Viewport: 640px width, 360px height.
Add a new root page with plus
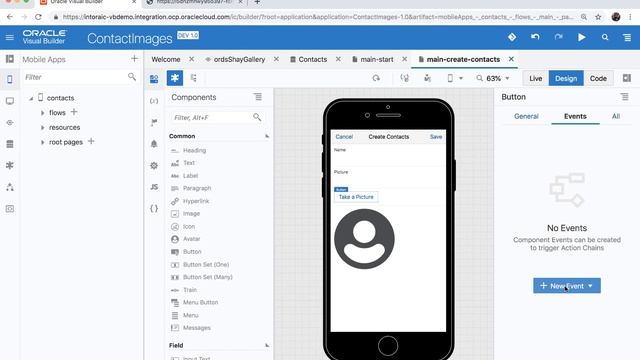tap(91, 141)
